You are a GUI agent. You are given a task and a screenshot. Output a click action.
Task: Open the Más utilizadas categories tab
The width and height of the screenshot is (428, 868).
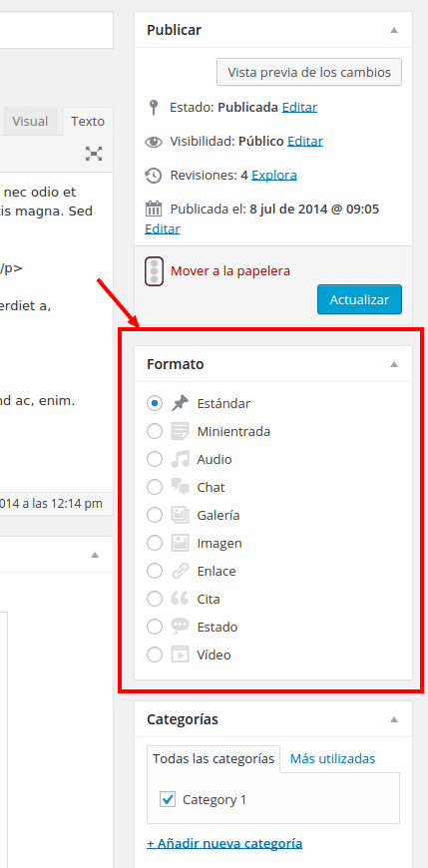333,758
